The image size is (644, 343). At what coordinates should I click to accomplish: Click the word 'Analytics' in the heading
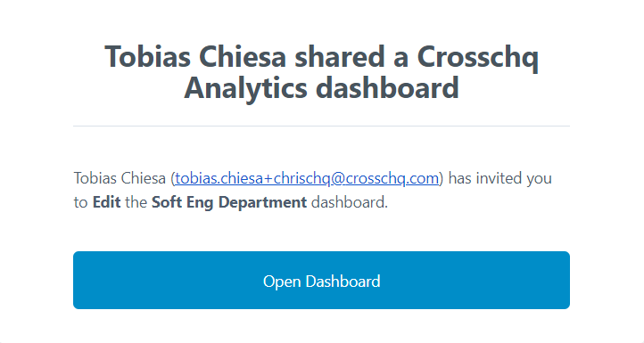245,88
